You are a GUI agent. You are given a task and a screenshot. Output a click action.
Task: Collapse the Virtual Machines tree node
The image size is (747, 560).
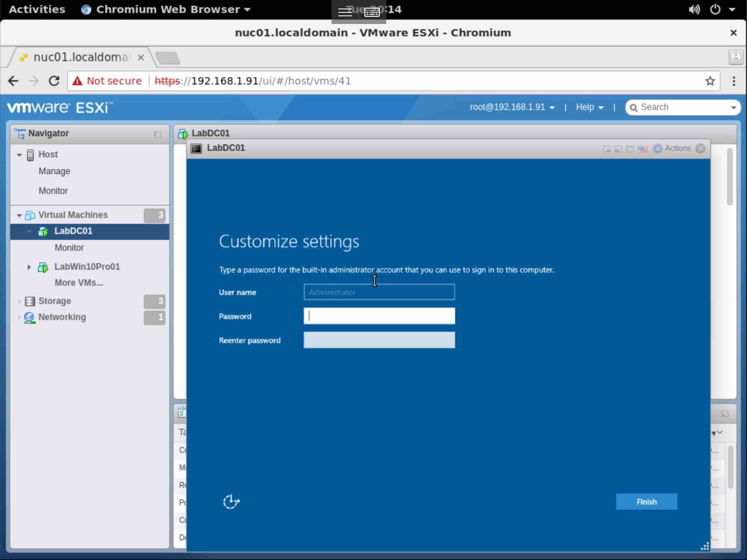(19, 216)
